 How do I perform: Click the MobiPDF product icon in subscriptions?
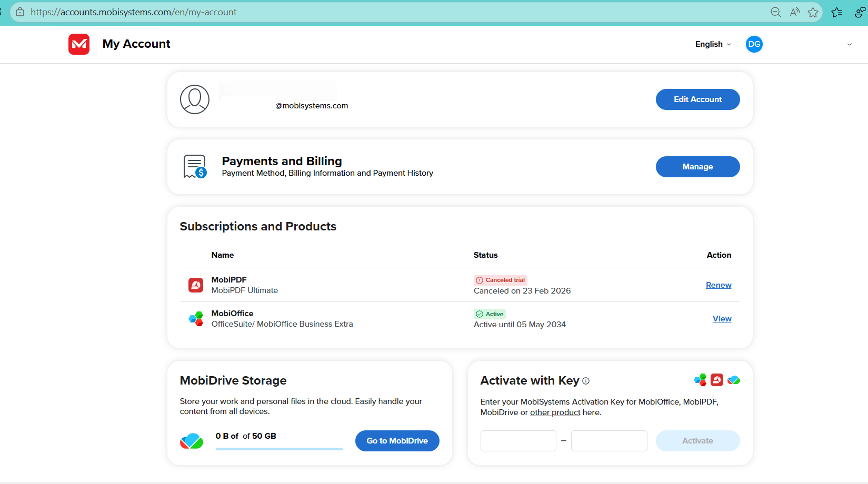(x=196, y=285)
